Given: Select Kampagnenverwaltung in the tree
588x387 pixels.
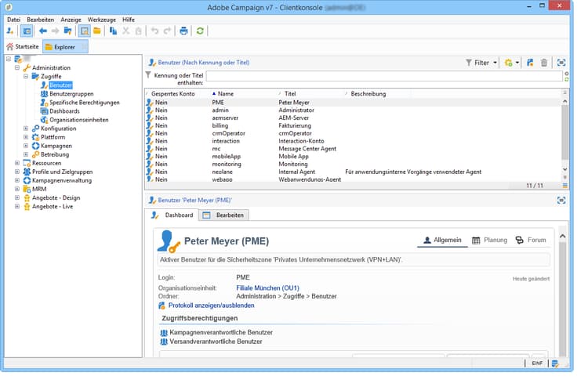Looking at the screenshot, I should point(62,181).
